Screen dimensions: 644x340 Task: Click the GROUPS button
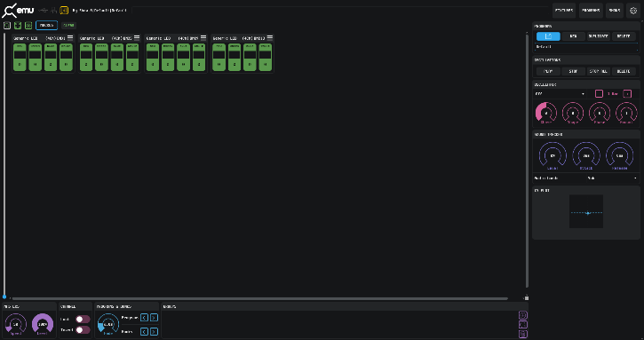tap(47, 26)
